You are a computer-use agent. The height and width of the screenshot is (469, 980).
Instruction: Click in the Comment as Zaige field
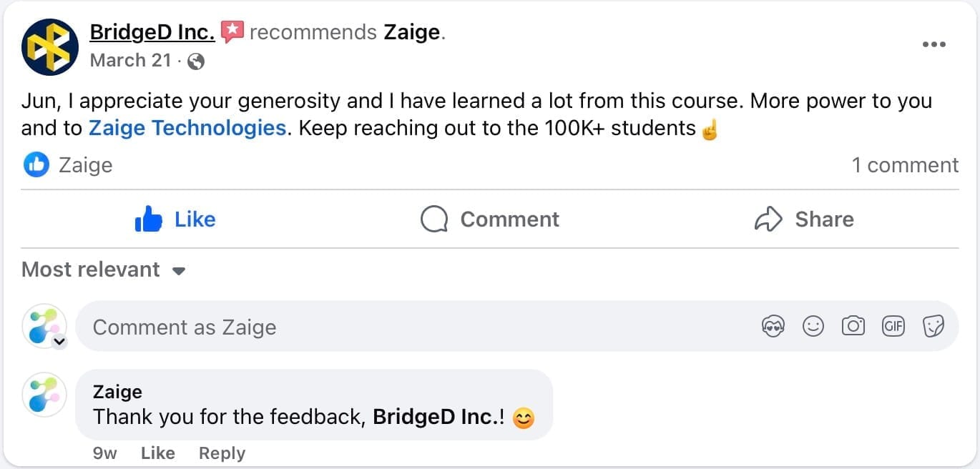point(415,327)
